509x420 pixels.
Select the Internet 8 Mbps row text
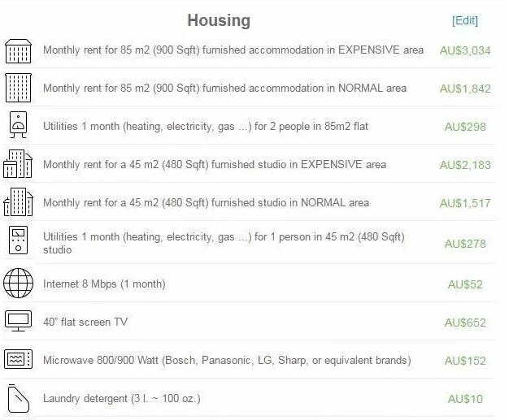pos(104,284)
